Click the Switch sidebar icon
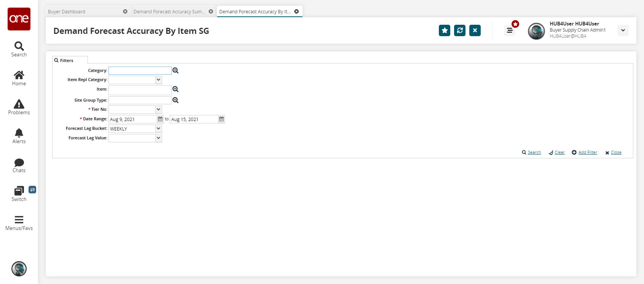The width and height of the screenshot is (644, 284). pyautogui.click(x=19, y=194)
